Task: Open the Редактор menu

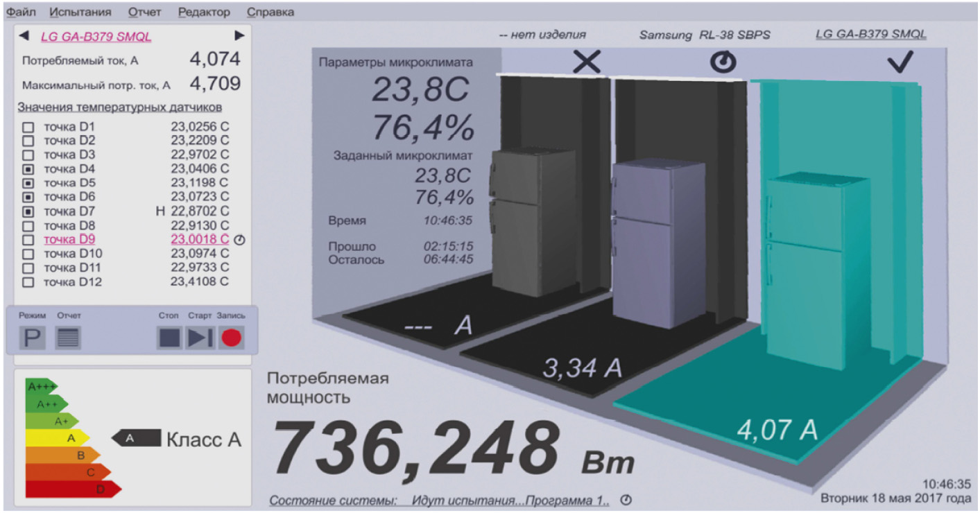Action: [204, 12]
